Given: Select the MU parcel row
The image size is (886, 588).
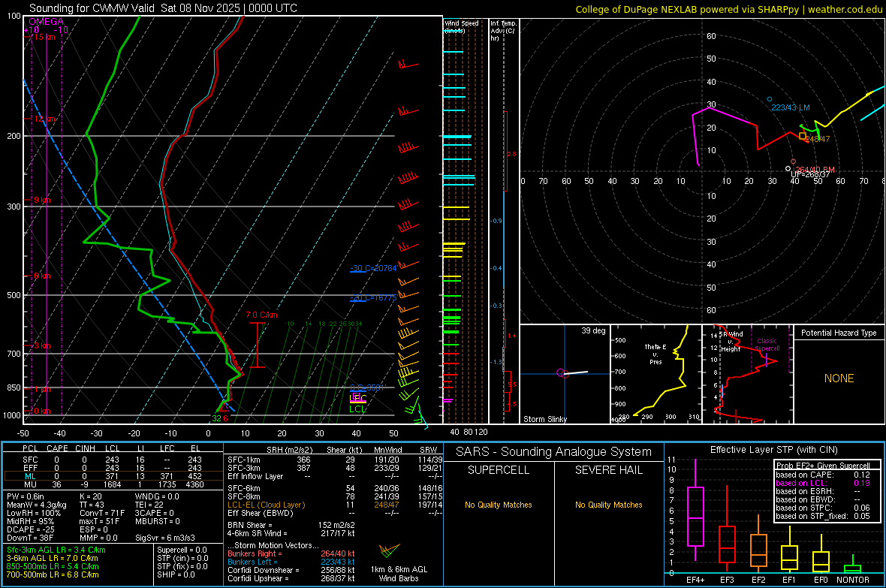Looking at the screenshot, I should point(113,484).
